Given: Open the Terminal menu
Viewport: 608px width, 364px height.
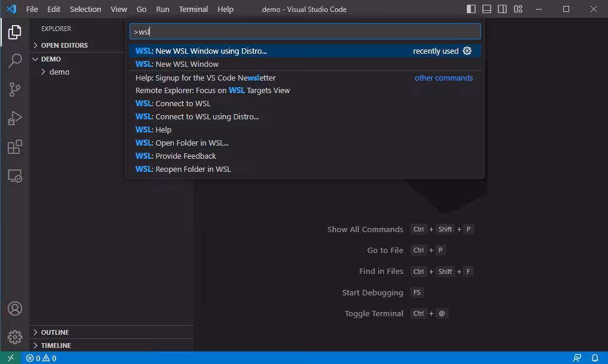Looking at the screenshot, I should pyautogui.click(x=193, y=9).
